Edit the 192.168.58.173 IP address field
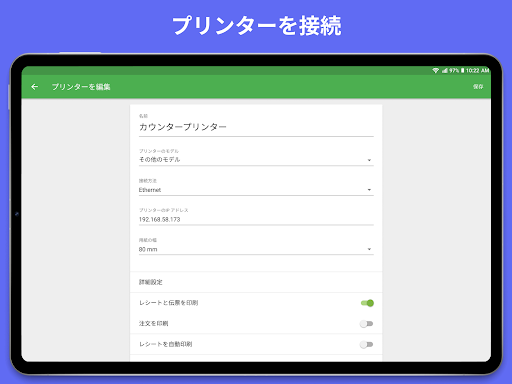 click(x=256, y=219)
